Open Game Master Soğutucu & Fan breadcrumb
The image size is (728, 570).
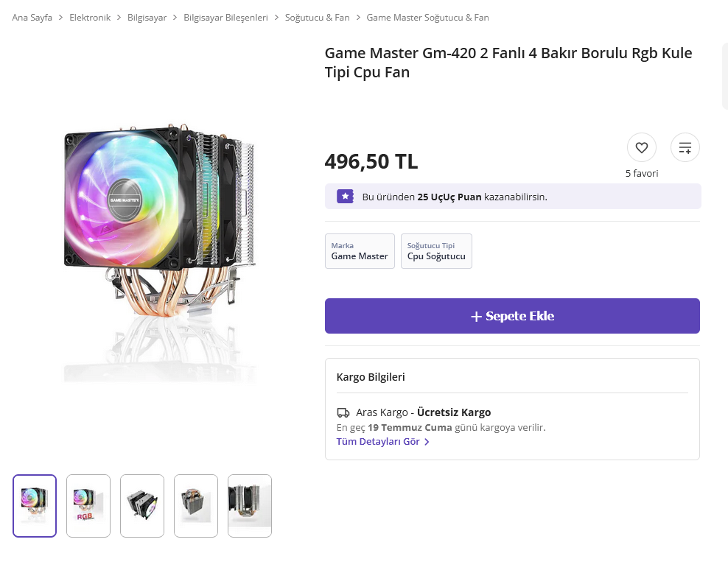point(427,18)
